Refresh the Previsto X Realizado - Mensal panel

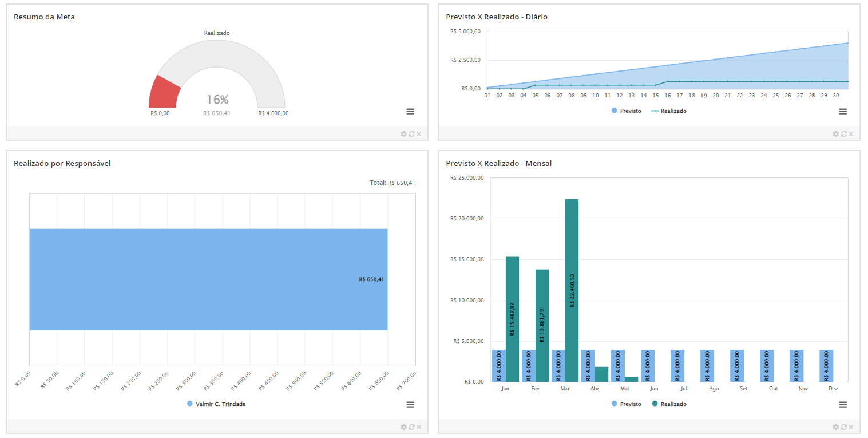point(843,427)
